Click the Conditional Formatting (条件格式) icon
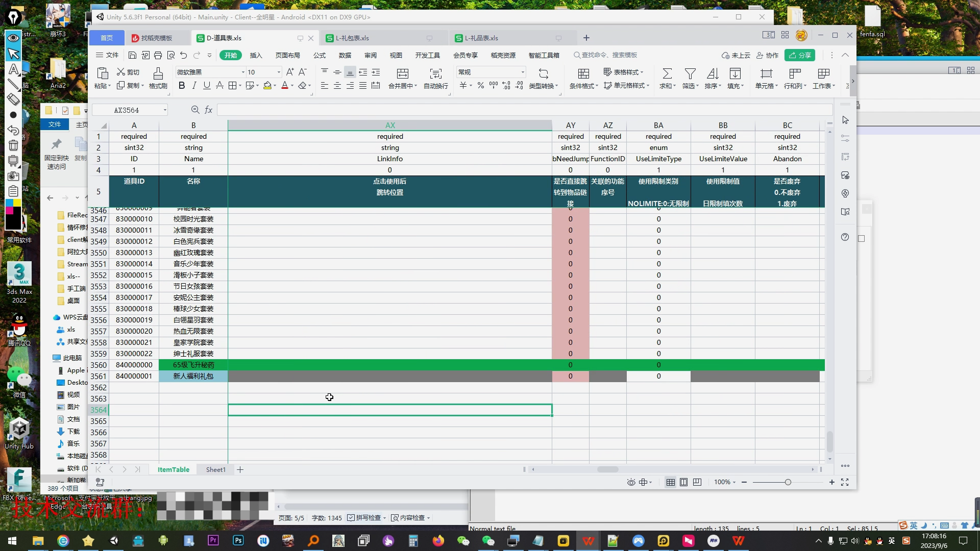 point(583,74)
